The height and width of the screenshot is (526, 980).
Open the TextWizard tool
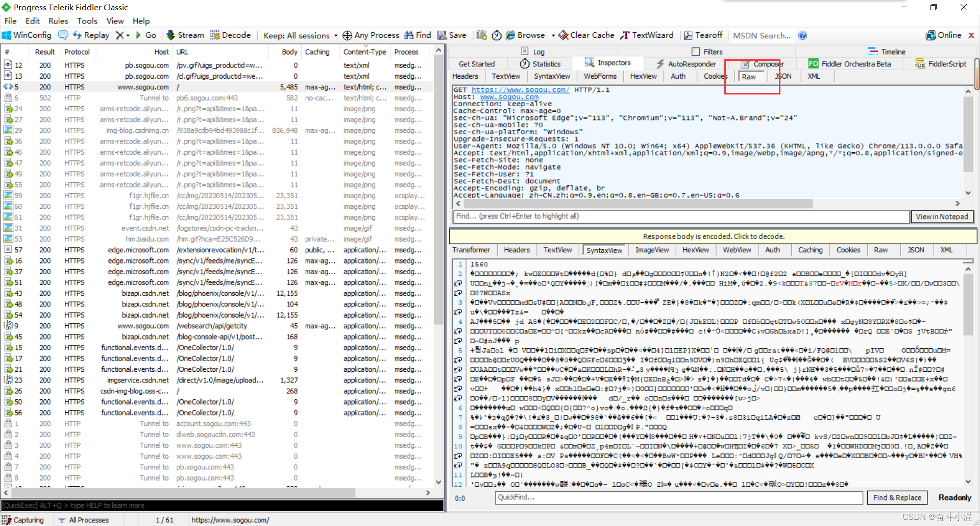coord(647,35)
